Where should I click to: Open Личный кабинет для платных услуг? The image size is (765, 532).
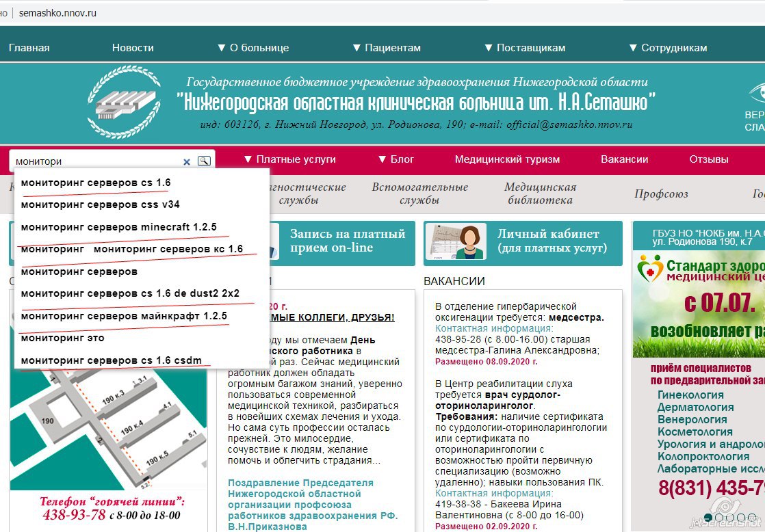[552, 241]
